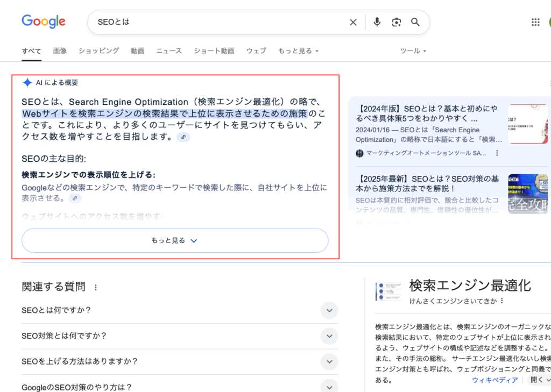Viewport: 551px width, 392px height.
Task: Open thumbnail of the 2024年版 result
Action: 528,124
